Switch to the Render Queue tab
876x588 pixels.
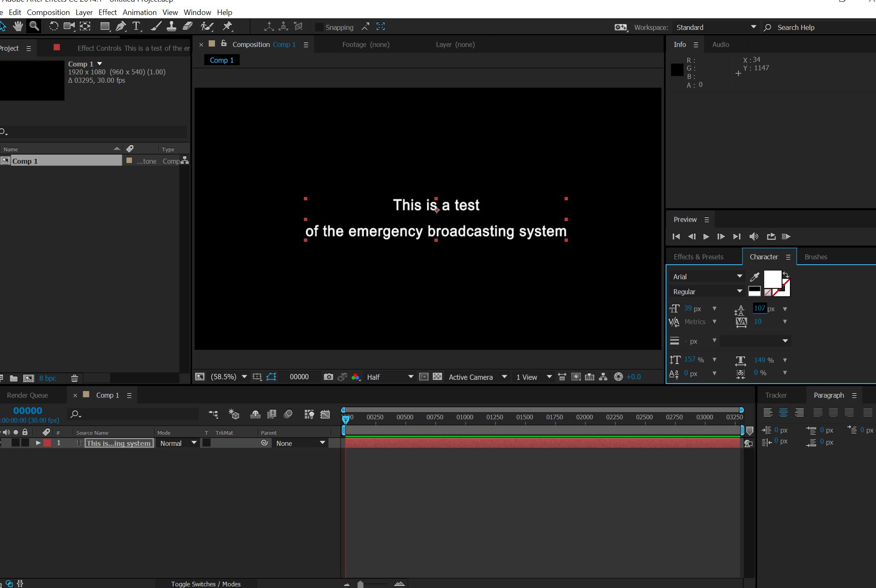[27, 395]
